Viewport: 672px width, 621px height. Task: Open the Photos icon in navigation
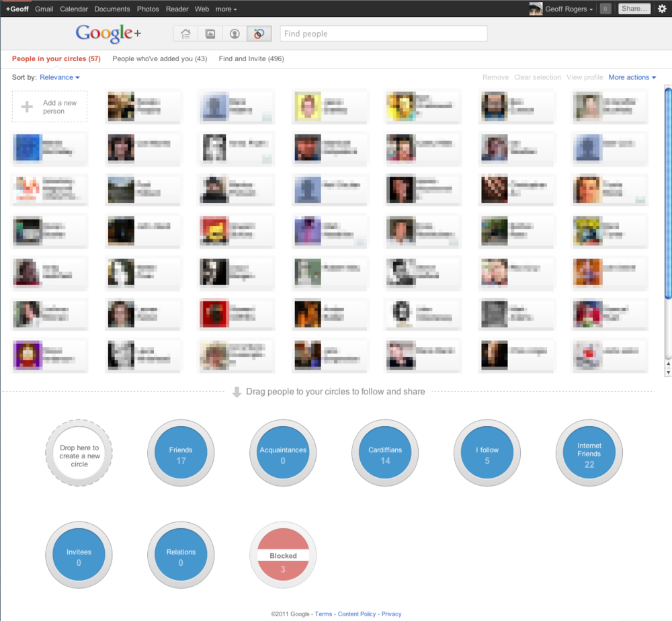(x=210, y=34)
